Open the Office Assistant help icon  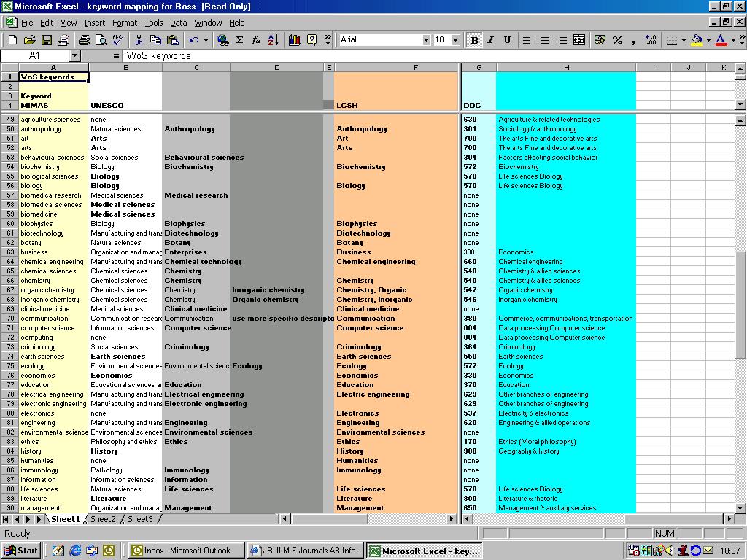coord(311,40)
